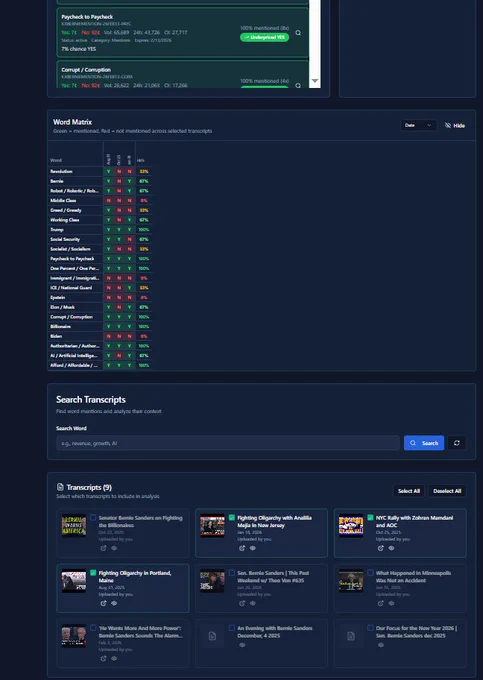The width and height of the screenshot is (483, 680).
Task: Open the Date sort dropdown in Word Matrix
Action: point(418,125)
